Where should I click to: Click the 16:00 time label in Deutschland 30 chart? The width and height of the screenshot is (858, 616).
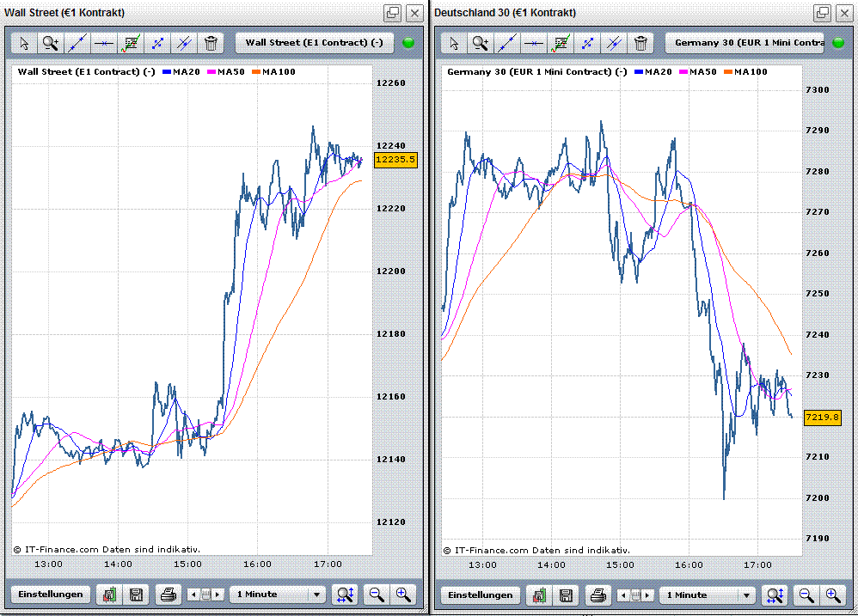pos(689,565)
